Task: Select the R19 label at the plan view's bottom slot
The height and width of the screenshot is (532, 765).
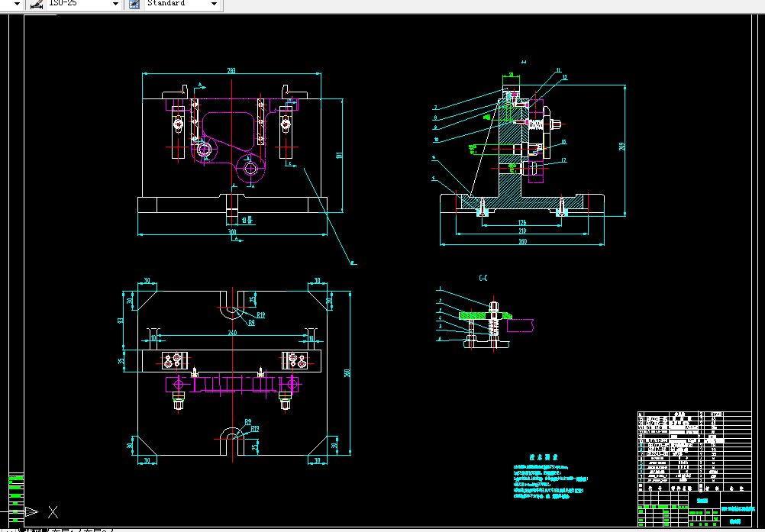Action: coord(255,429)
